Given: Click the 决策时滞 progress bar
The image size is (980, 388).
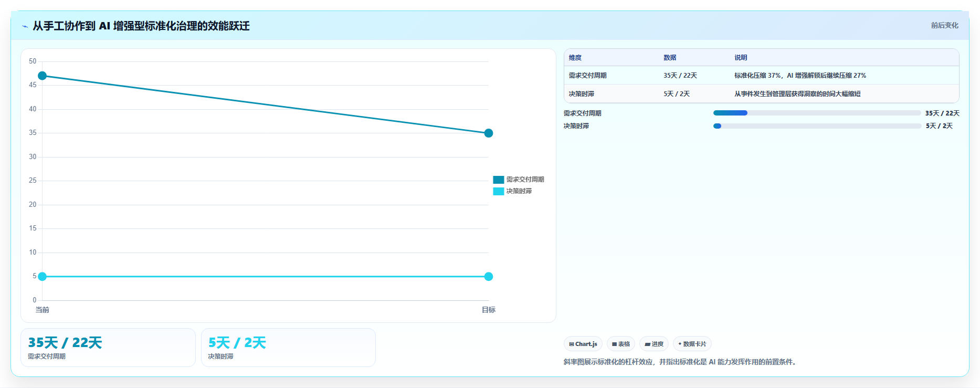Looking at the screenshot, I should 817,126.
